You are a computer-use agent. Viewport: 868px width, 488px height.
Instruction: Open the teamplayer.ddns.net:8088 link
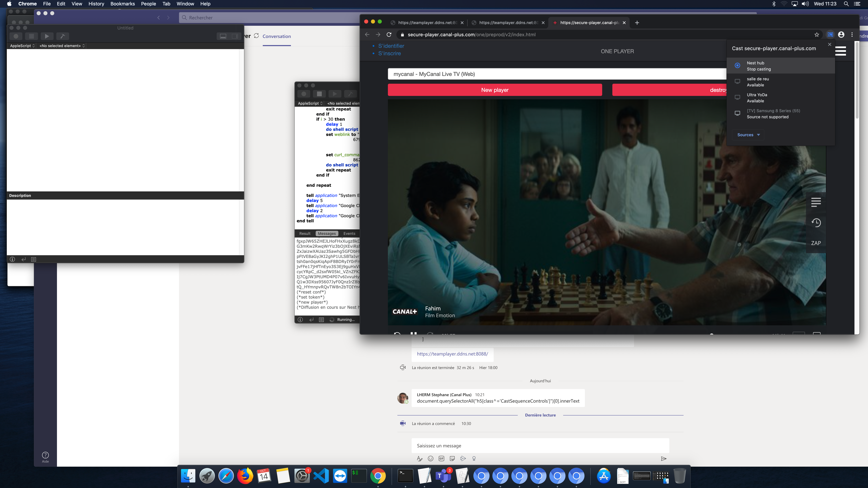click(452, 354)
